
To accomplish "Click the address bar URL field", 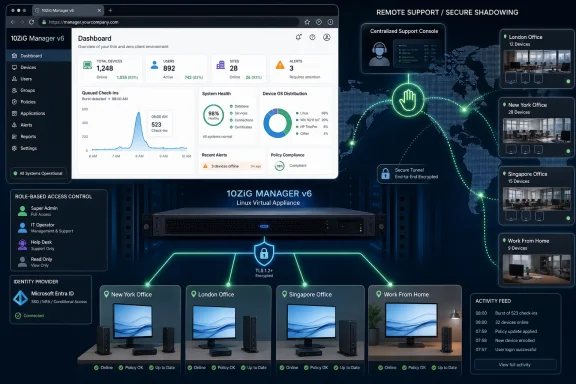I will coord(169,22).
